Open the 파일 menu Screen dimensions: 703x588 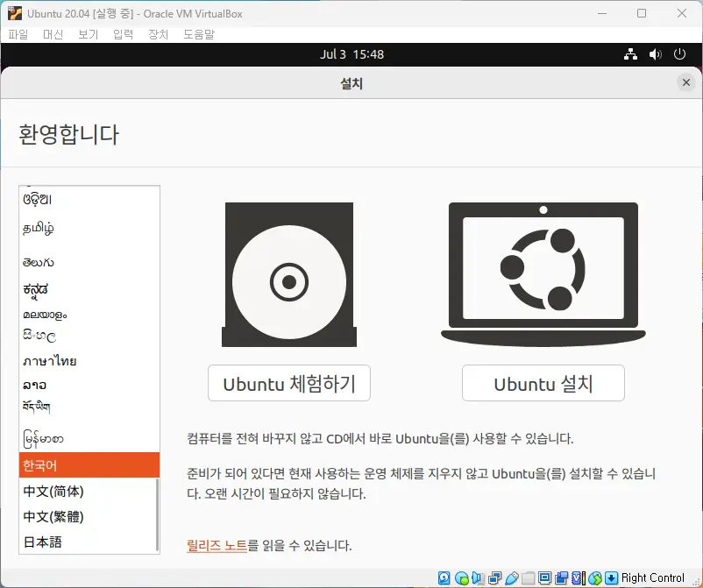click(18, 34)
